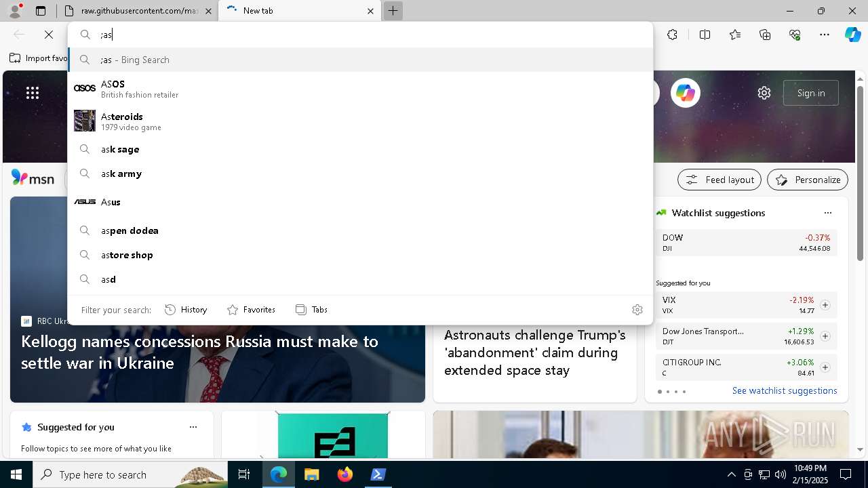This screenshot has width=868, height=488.
Task: Open Task View in the taskbar
Action: 244,474
